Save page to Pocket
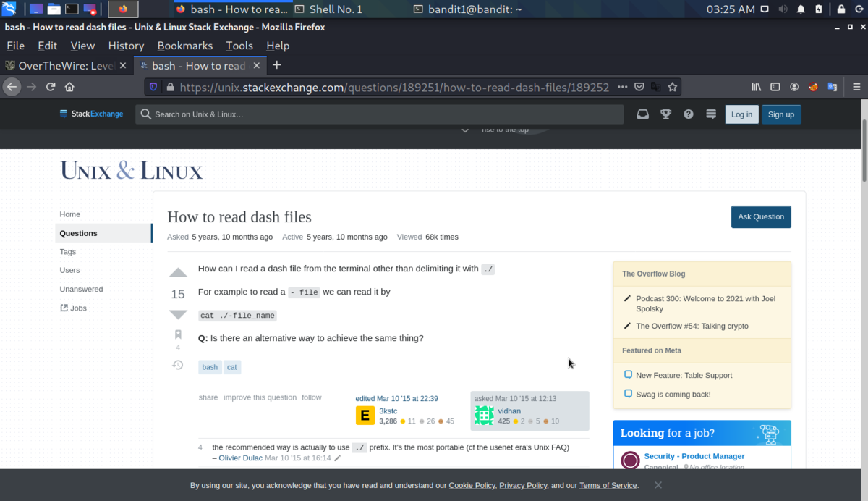 tap(639, 87)
